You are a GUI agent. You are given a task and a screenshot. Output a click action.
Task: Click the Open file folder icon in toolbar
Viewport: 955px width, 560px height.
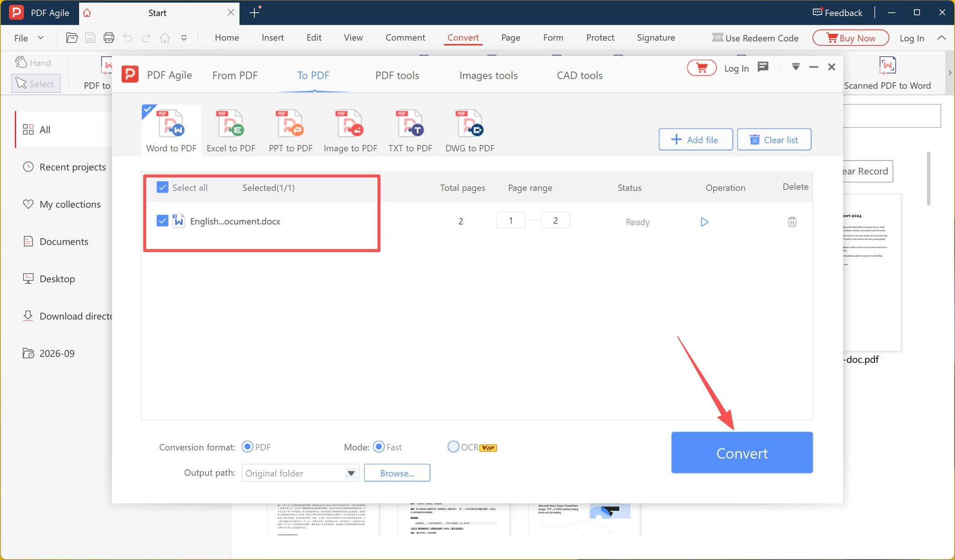click(x=72, y=38)
